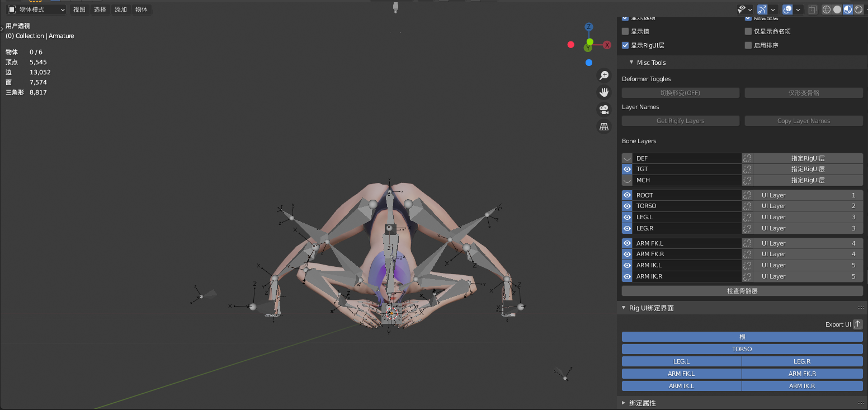The width and height of the screenshot is (868, 410).
Task: Hide the ARM FK.R bone layer
Action: 627,254
